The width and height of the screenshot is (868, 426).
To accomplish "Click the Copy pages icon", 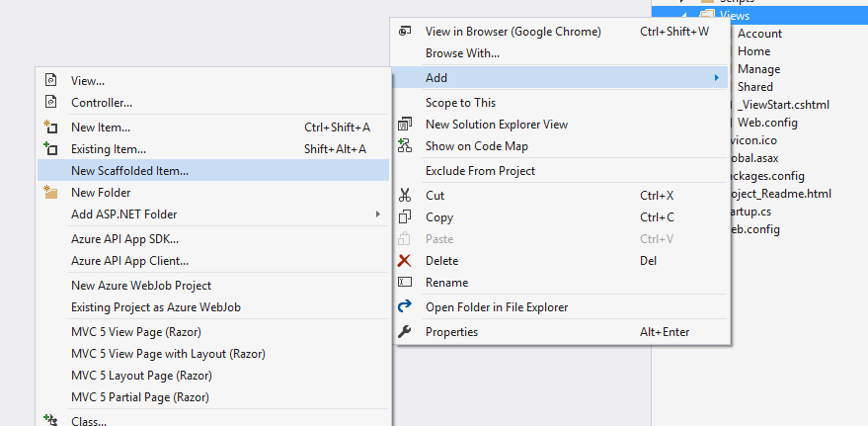I will (404, 217).
